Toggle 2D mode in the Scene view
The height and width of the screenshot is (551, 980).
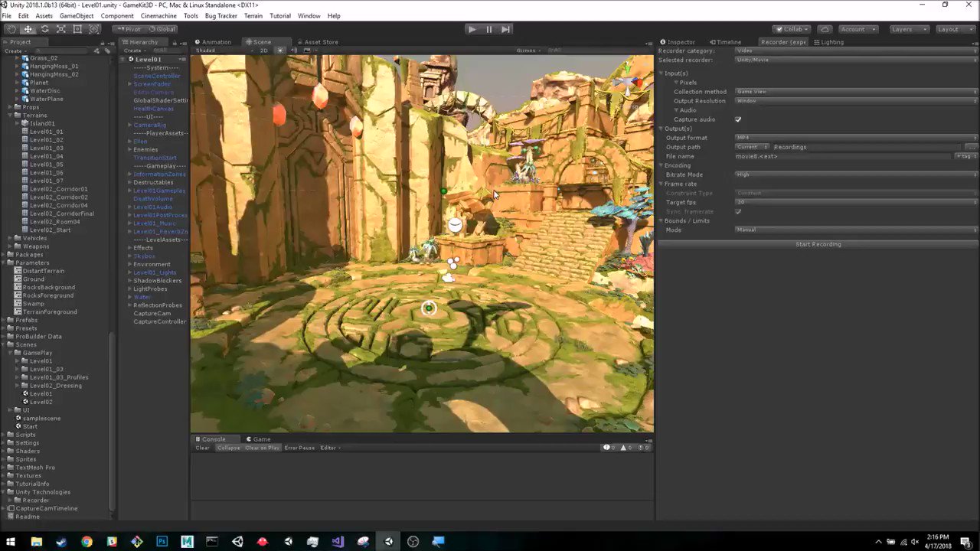coord(263,51)
